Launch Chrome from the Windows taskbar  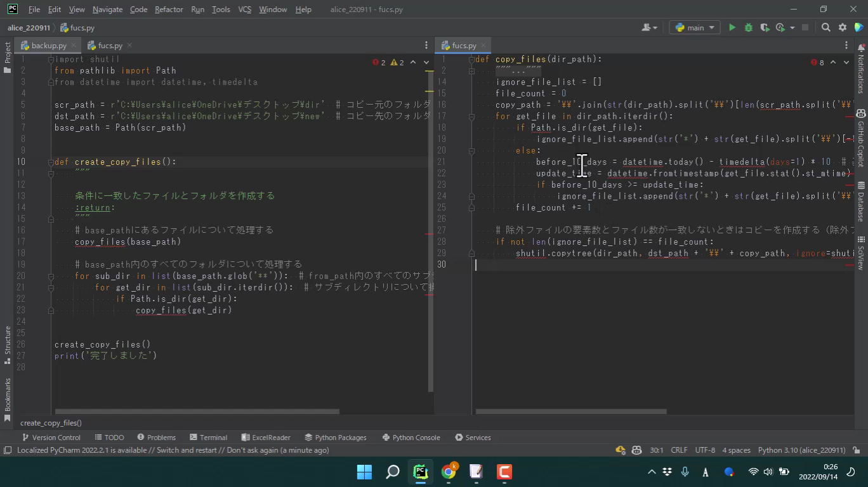point(449,472)
